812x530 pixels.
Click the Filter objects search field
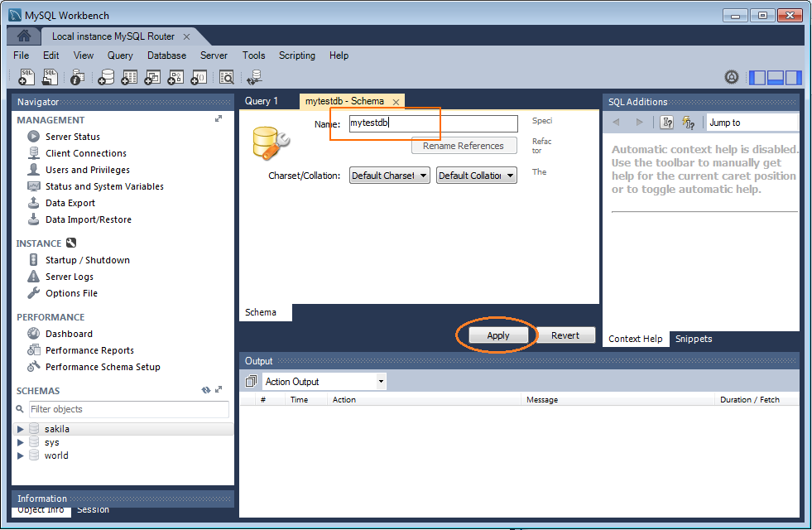click(x=128, y=409)
